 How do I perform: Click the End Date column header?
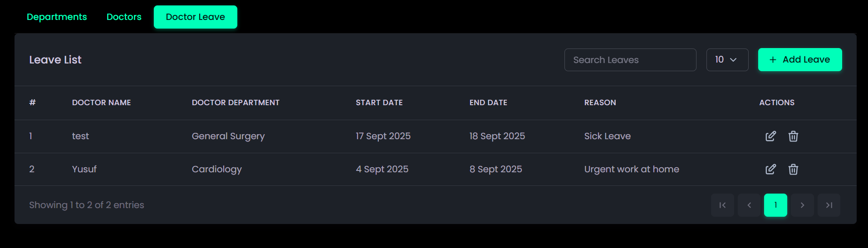click(x=488, y=102)
